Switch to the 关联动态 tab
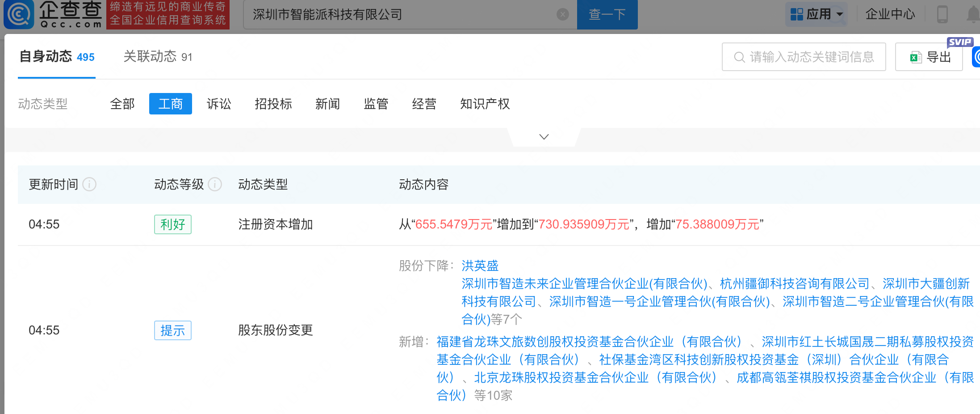 point(157,57)
